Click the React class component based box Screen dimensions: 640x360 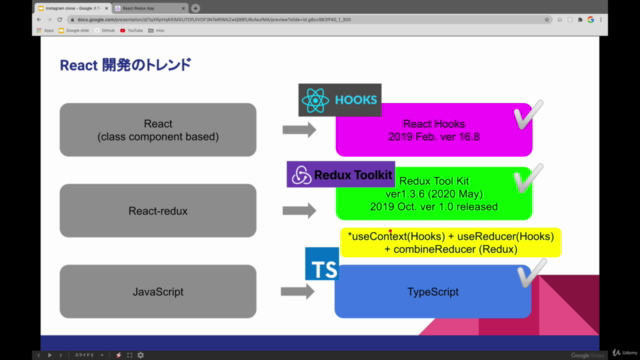tap(158, 130)
